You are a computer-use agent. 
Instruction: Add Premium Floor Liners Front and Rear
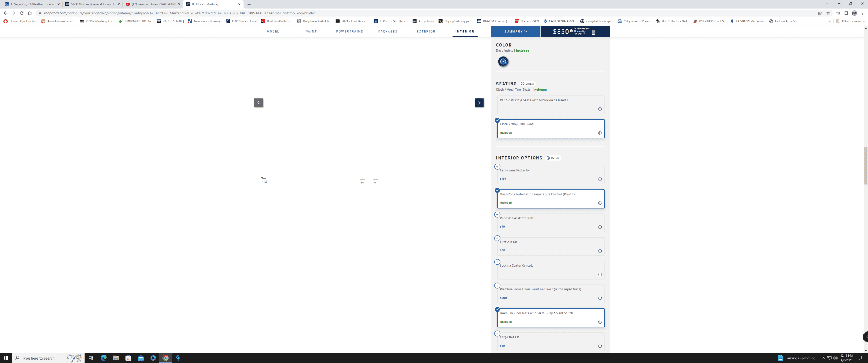(497, 286)
